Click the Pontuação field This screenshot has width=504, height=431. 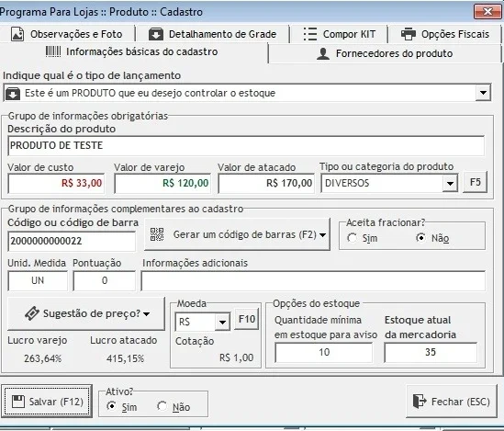click(104, 280)
